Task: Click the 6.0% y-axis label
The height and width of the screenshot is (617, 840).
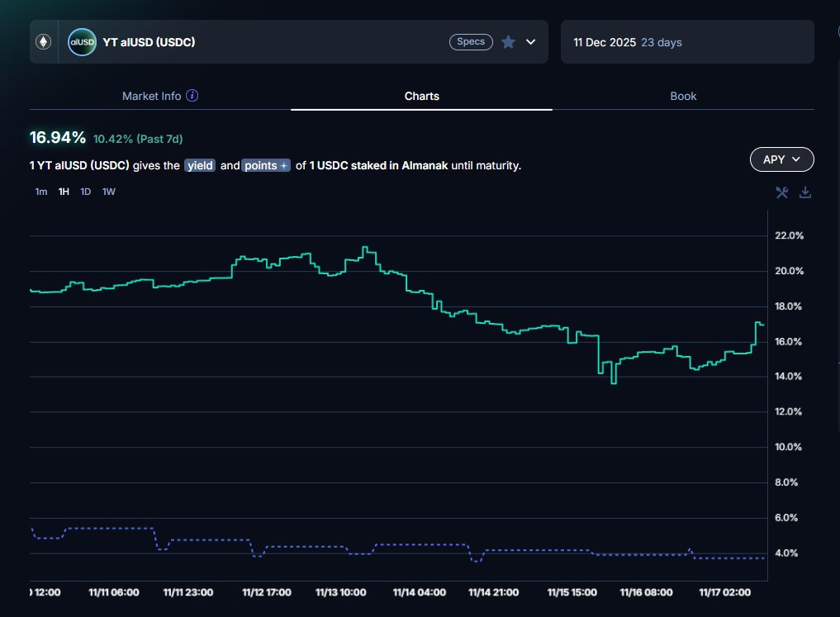Action: click(x=785, y=518)
